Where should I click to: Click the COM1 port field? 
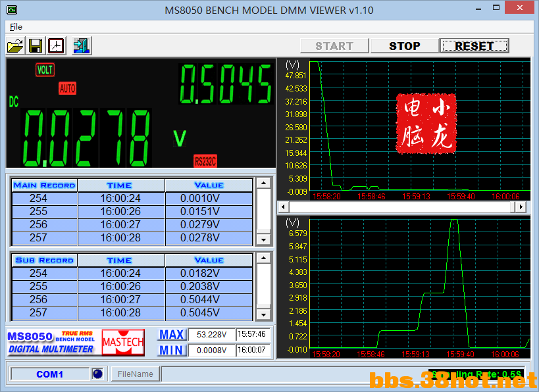[50, 374]
